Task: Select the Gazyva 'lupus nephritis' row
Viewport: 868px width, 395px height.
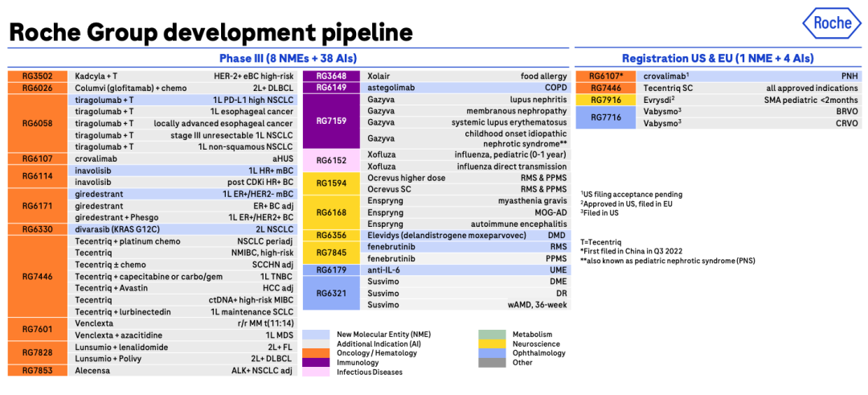Action: coord(465,99)
